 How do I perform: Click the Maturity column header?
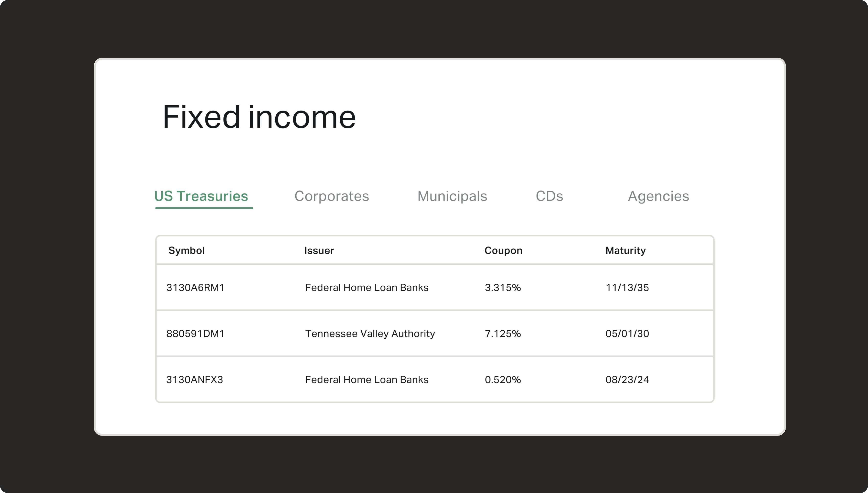pos(626,251)
